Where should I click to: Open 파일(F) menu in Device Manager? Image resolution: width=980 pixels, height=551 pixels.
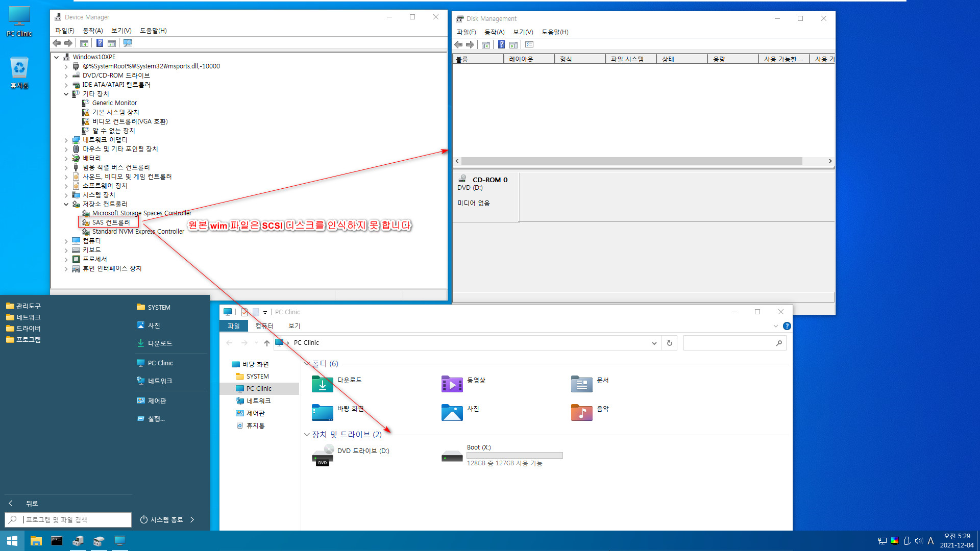coord(65,31)
